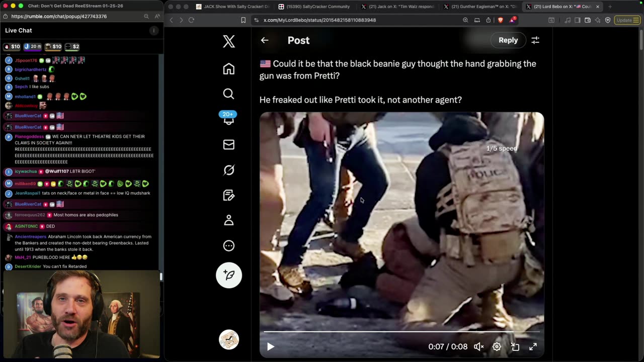Open your X profile page
644x362 pixels.
[x=229, y=220]
